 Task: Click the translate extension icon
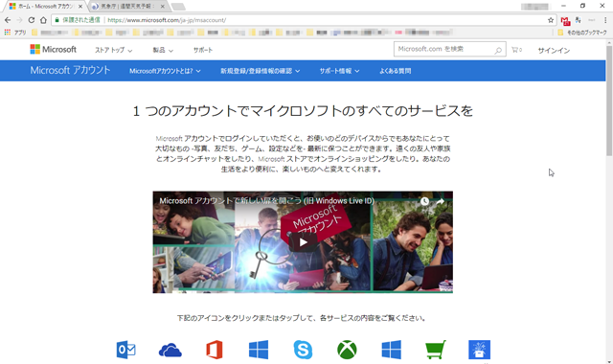[x=579, y=20]
